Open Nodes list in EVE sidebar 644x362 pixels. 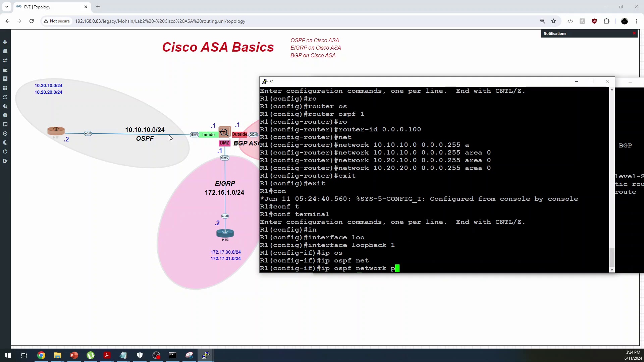[5, 51]
